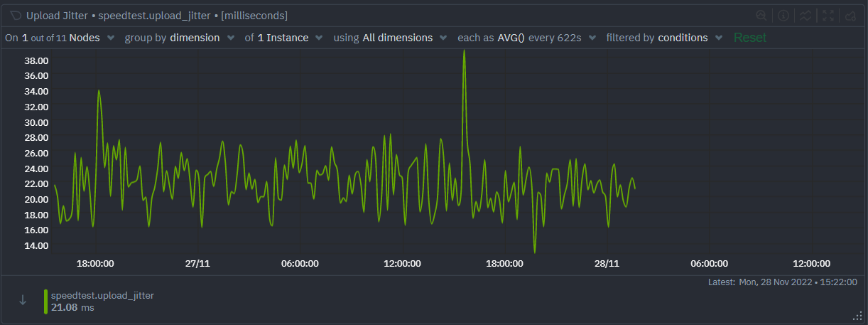Click the green Reset link
868x325 pixels.
point(749,38)
